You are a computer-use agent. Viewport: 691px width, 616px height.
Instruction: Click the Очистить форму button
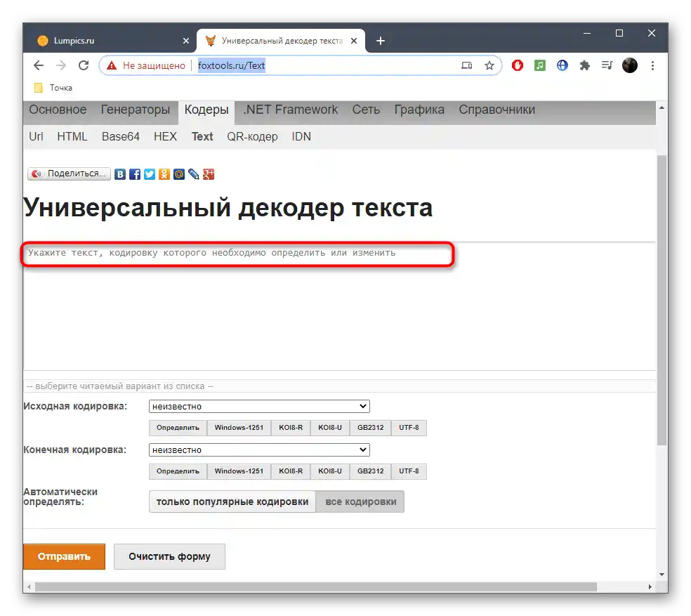tap(170, 557)
